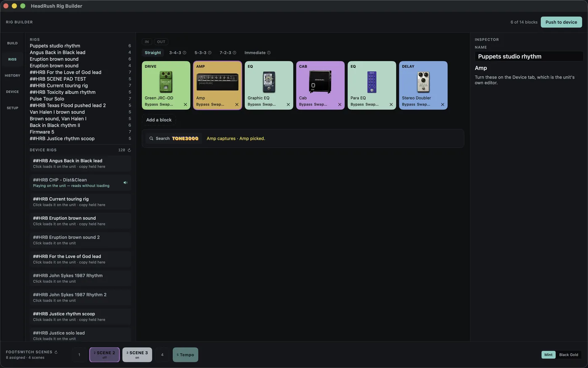Push the rig to the device
This screenshot has width=588, height=368.
[561, 22]
